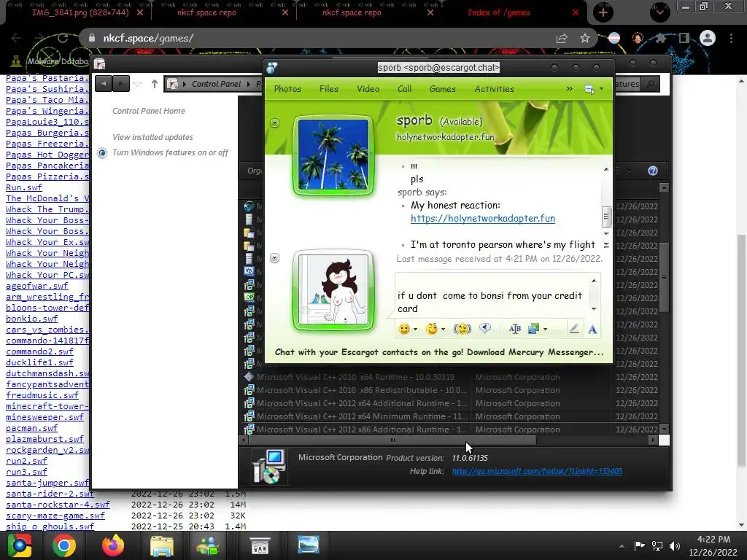Viewport: 747px width, 560px height.
Task: Select Call in messenger toolbar
Action: coord(404,89)
